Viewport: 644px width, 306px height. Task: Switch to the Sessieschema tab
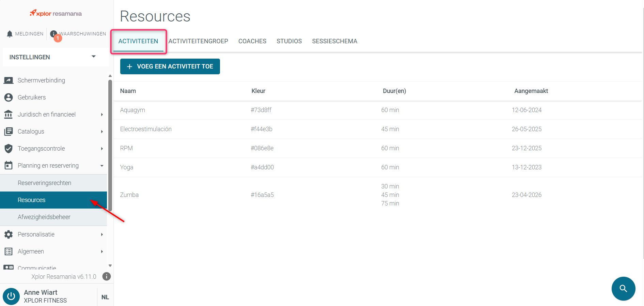pos(334,41)
